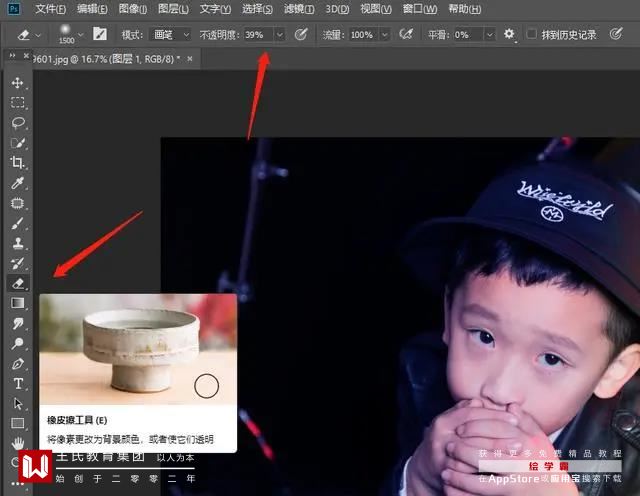Select the Smudge tool

[x=17, y=323]
